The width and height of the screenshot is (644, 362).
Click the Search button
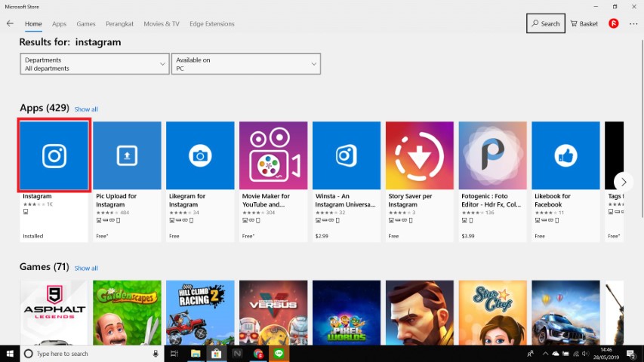[545, 23]
